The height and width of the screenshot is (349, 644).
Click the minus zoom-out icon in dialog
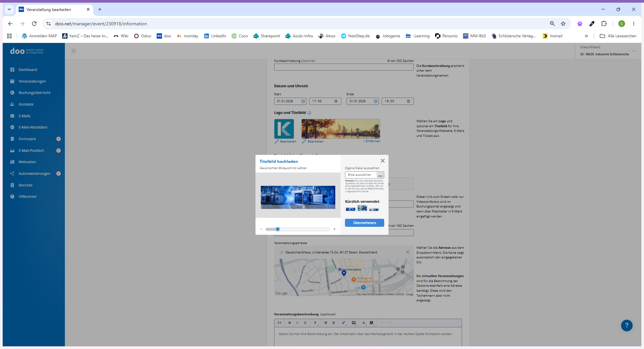pos(261,229)
